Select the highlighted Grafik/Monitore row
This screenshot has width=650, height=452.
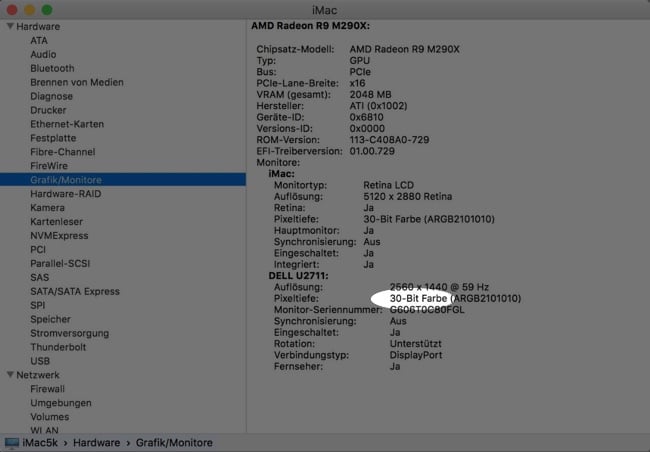coord(123,180)
